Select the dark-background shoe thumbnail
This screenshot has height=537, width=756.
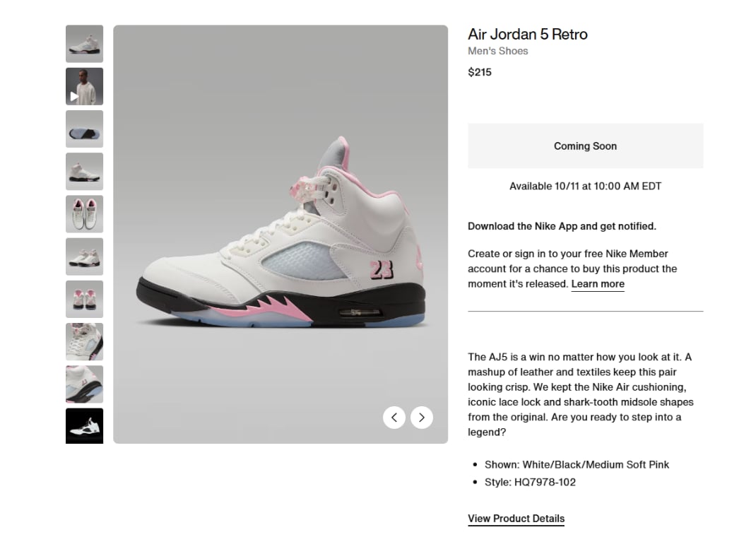pos(84,425)
